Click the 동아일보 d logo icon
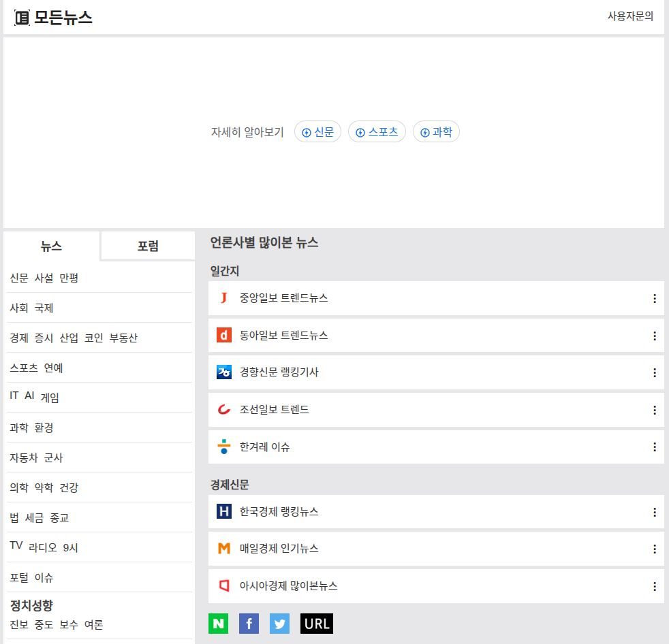 tap(223, 335)
